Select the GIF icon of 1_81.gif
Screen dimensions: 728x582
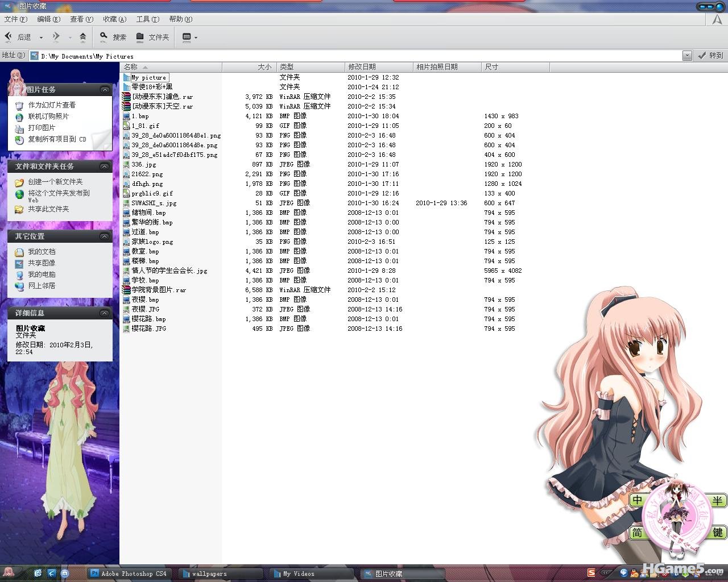click(126, 126)
